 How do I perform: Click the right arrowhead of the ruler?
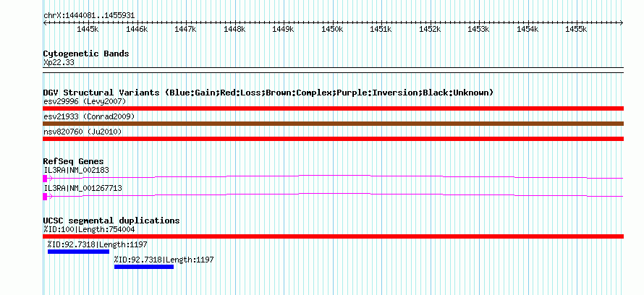coord(622,23)
